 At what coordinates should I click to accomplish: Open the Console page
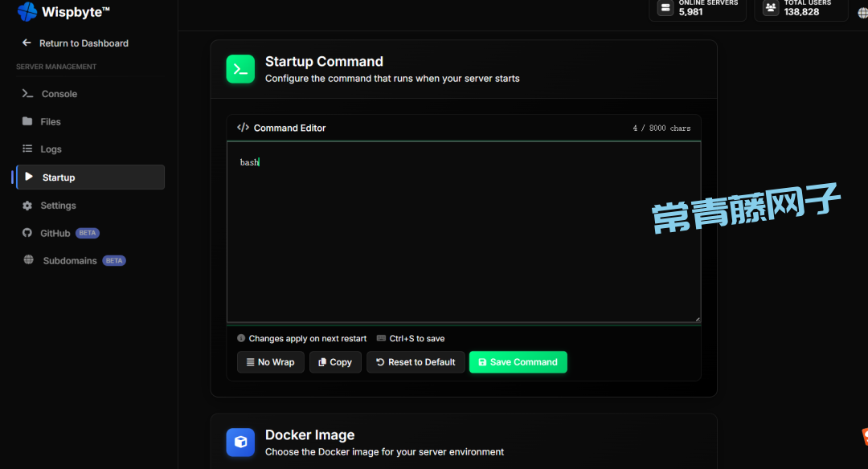pos(59,94)
